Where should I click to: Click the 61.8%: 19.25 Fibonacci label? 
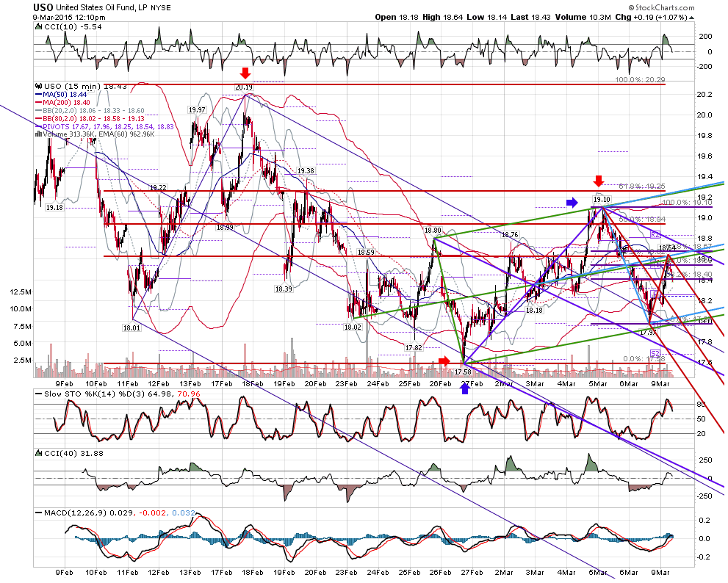click(x=642, y=186)
